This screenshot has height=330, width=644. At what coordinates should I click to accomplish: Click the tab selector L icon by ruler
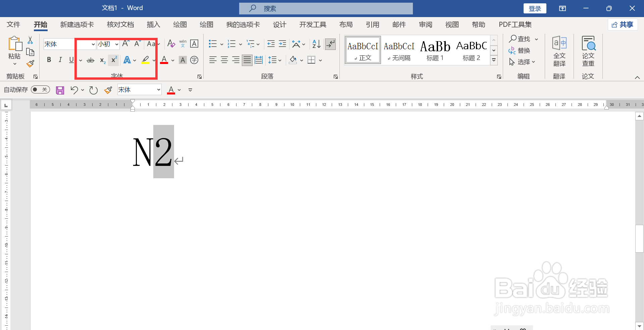(x=6, y=105)
